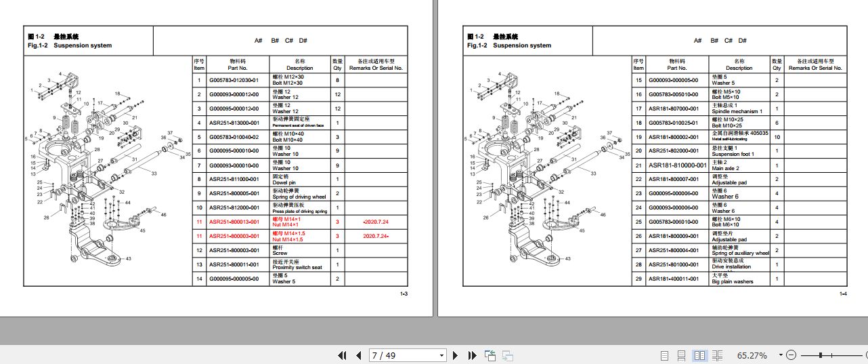Click 'Spindle mechanism 1' description
This screenshot has width=868, height=364.
(x=737, y=111)
